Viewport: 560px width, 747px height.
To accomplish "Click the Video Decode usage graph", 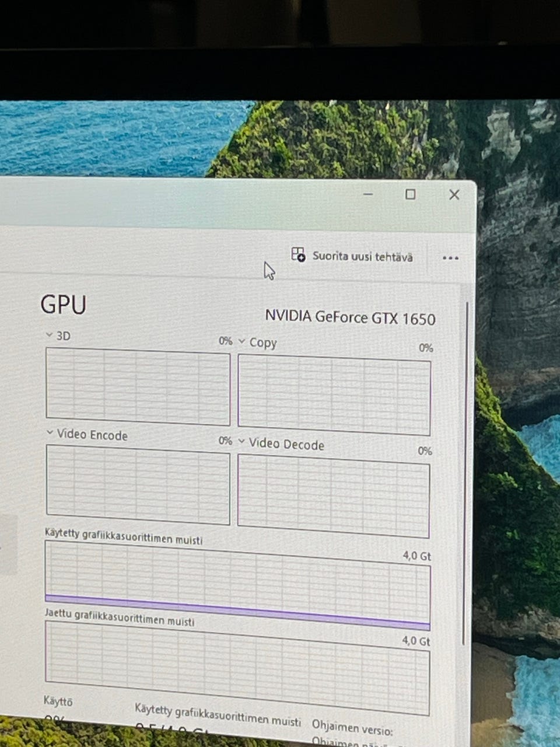I will tap(334, 496).
